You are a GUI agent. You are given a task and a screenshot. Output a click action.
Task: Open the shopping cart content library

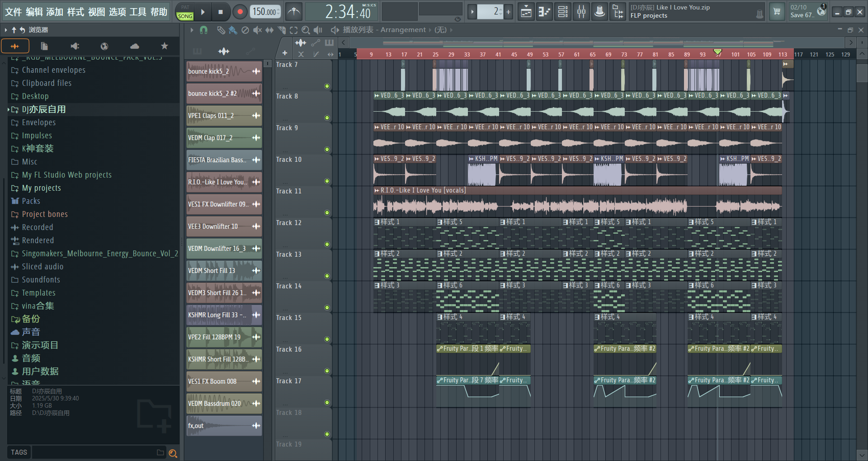777,12
